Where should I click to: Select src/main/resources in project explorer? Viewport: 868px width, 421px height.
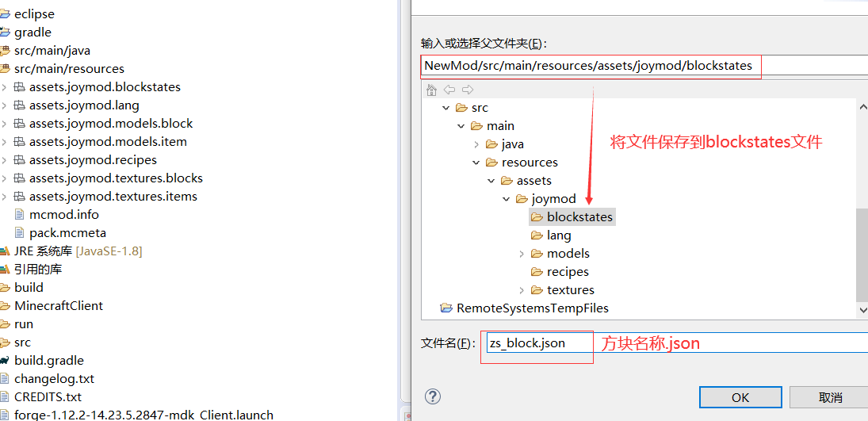69,69
